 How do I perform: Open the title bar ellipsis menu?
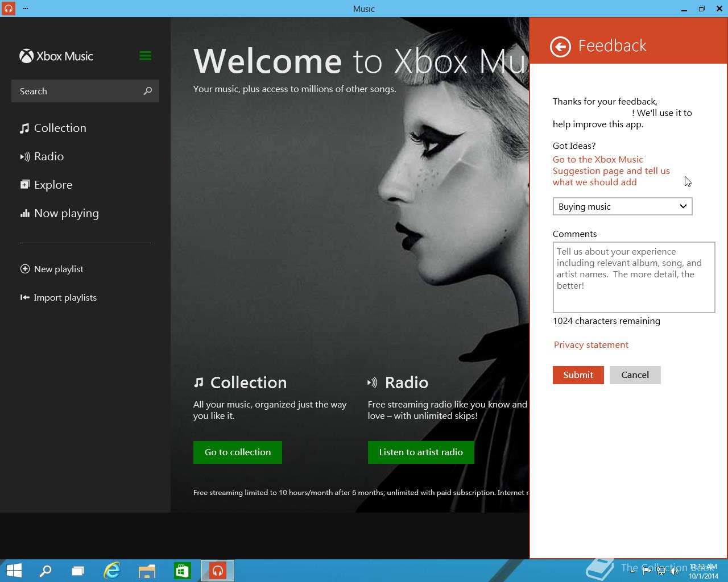(x=26, y=9)
